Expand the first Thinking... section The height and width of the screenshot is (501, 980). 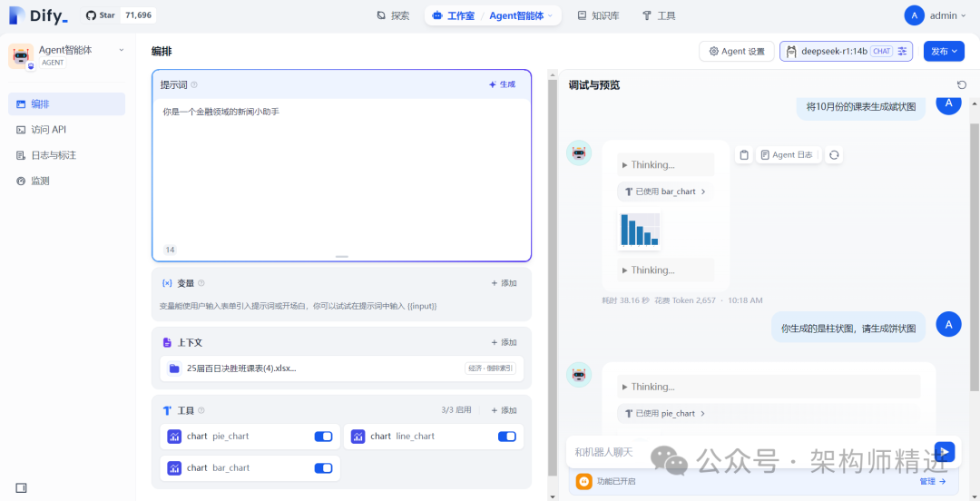tap(665, 165)
